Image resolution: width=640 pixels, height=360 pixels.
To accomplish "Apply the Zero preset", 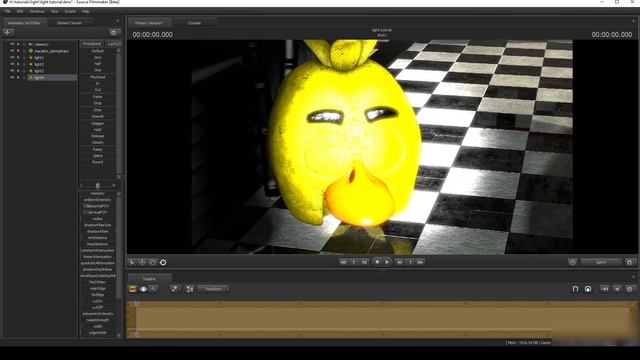I will 98,58.
